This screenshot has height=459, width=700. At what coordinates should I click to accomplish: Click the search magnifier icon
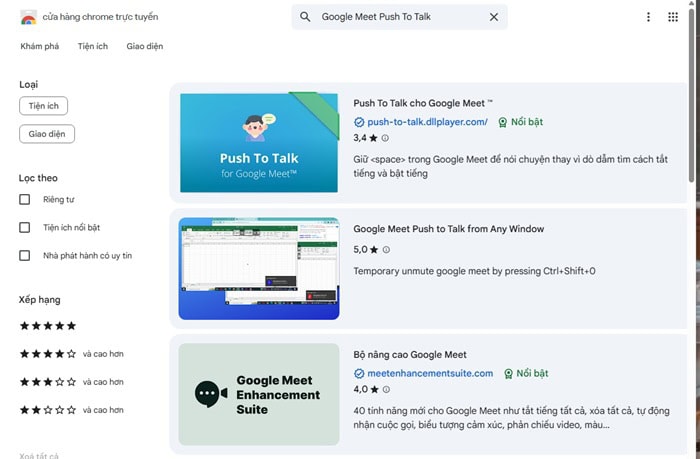(x=305, y=17)
